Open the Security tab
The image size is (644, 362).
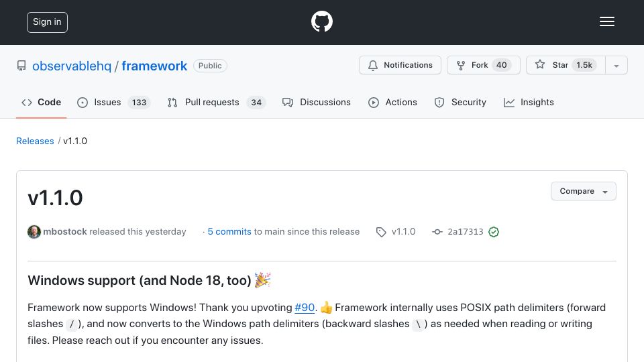tap(460, 102)
